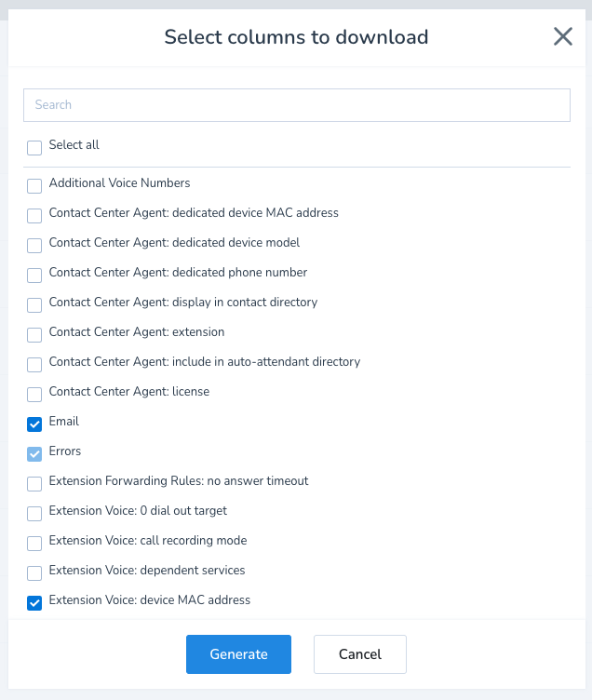
Task: Check 0 dial out target option
Action: click(34, 513)
